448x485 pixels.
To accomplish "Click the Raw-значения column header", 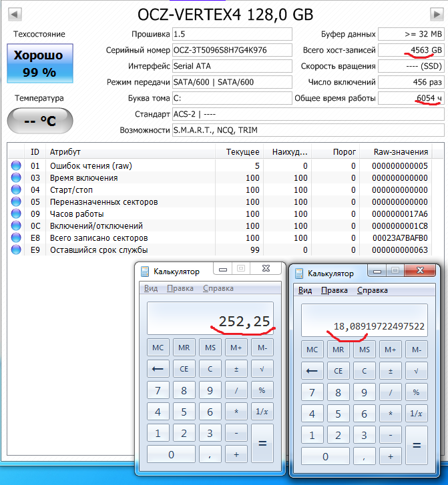I will [x=396, y=152].
